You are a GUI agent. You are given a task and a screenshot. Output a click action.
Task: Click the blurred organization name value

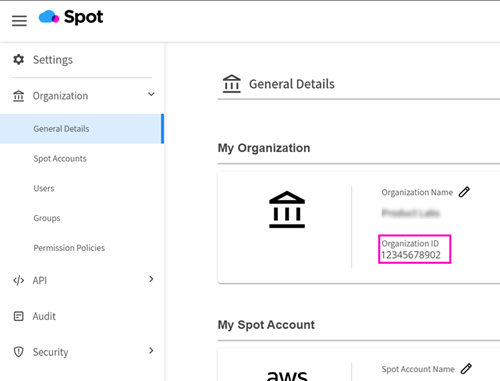[x=411, y=213]
